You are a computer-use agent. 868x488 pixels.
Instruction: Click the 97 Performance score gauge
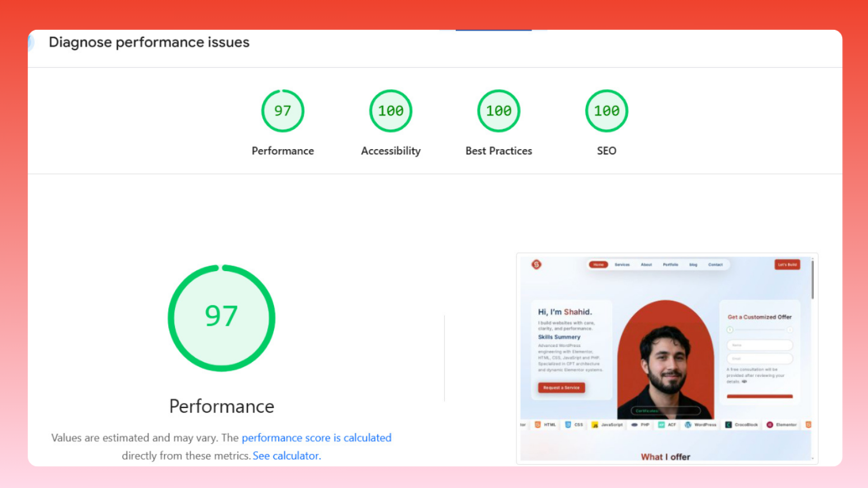coord(283,111)
